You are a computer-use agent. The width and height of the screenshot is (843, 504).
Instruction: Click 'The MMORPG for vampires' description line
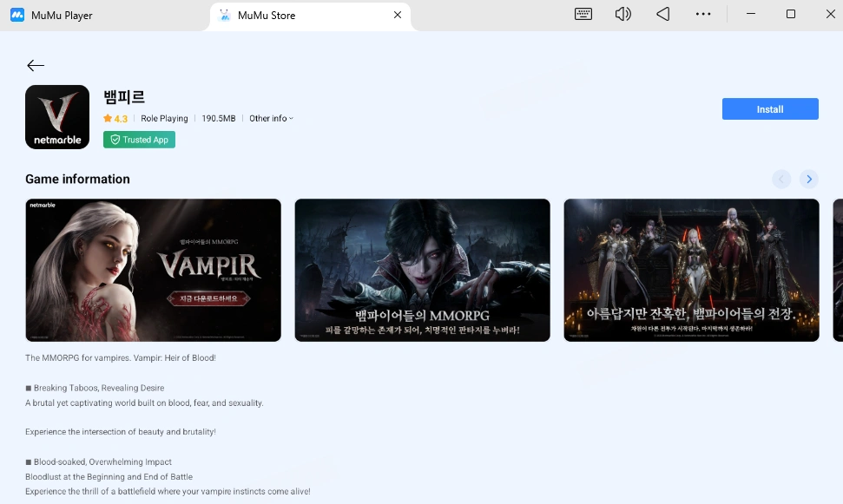121,358
